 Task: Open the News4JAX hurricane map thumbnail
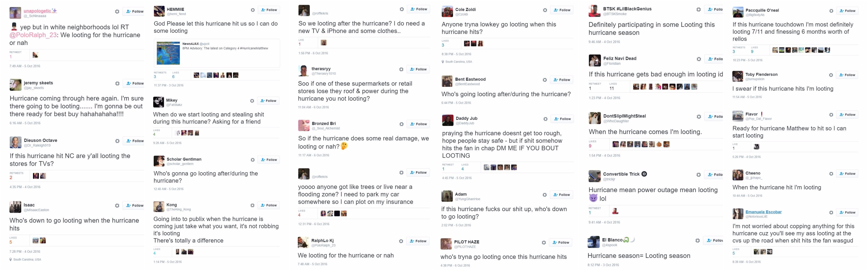tap(168, 53)
